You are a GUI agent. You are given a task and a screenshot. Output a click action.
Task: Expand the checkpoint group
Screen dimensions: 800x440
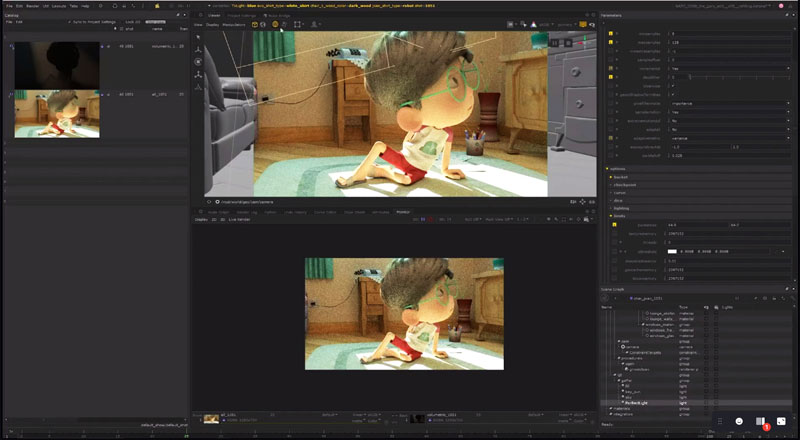(x=624, y=185)
